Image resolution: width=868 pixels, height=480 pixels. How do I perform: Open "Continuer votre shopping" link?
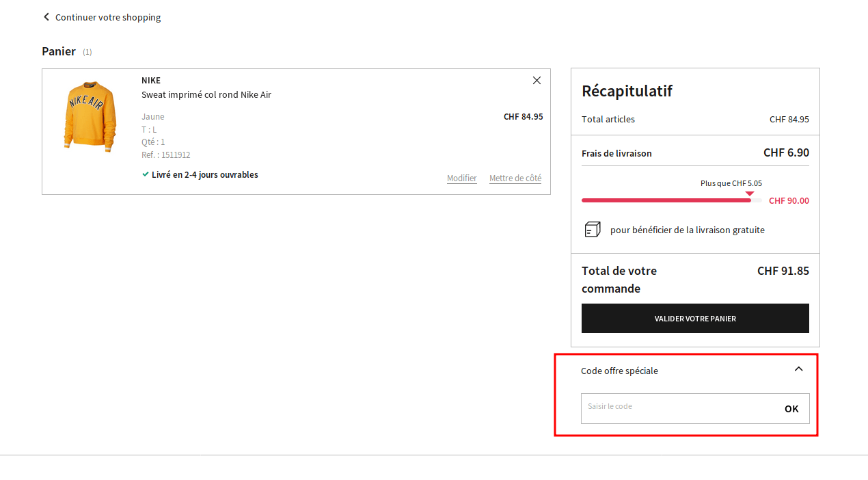(107, 17)
